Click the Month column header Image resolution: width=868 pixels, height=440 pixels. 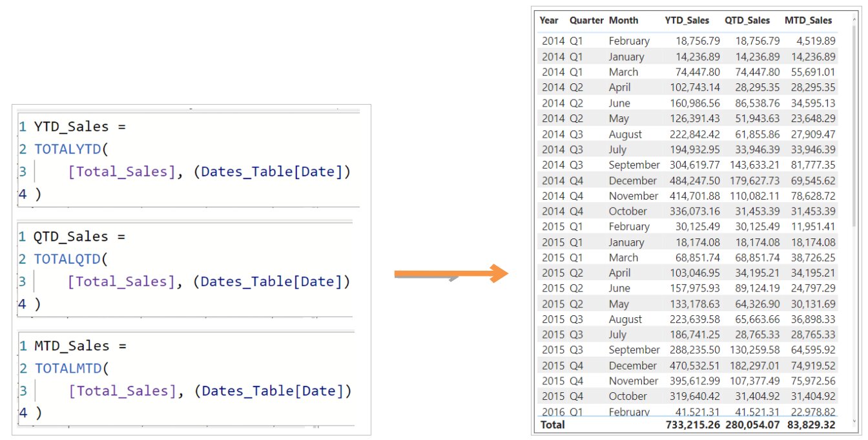(623, 21)
